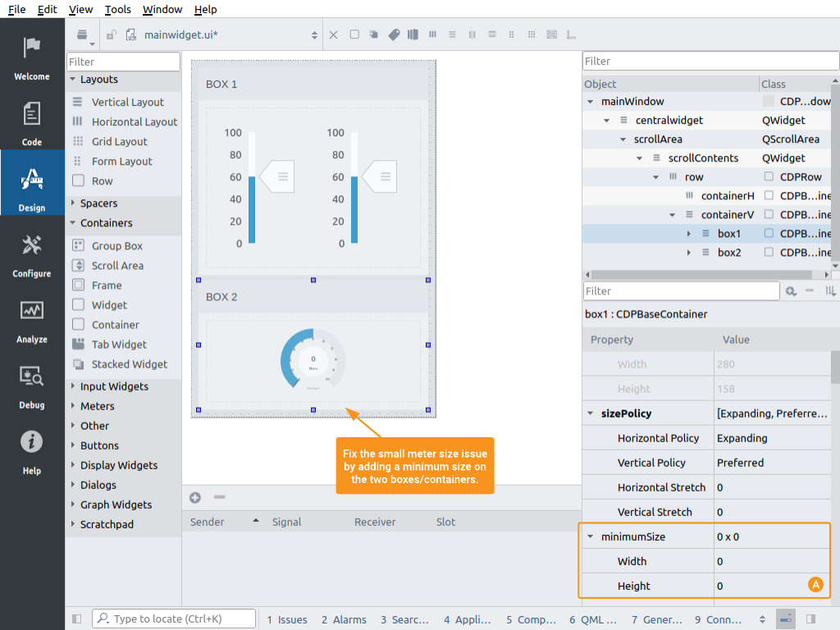Open the Issues output tab

287,619
